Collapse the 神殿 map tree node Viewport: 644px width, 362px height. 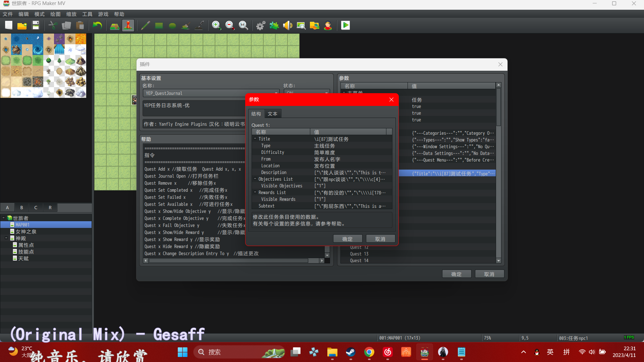point(6,238)
